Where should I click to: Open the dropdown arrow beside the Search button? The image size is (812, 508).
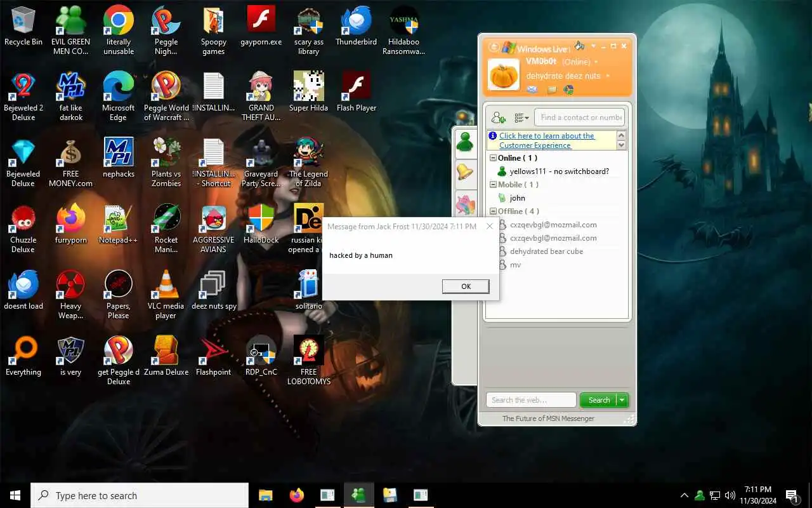coord(622,400)
